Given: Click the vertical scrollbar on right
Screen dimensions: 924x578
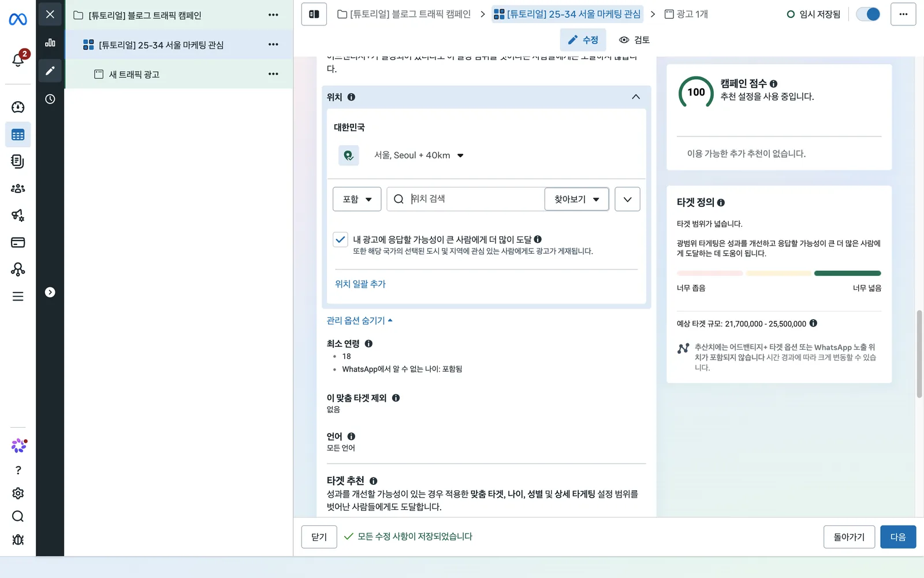Looking at the screenshot, I should click(x=919, y=354).
